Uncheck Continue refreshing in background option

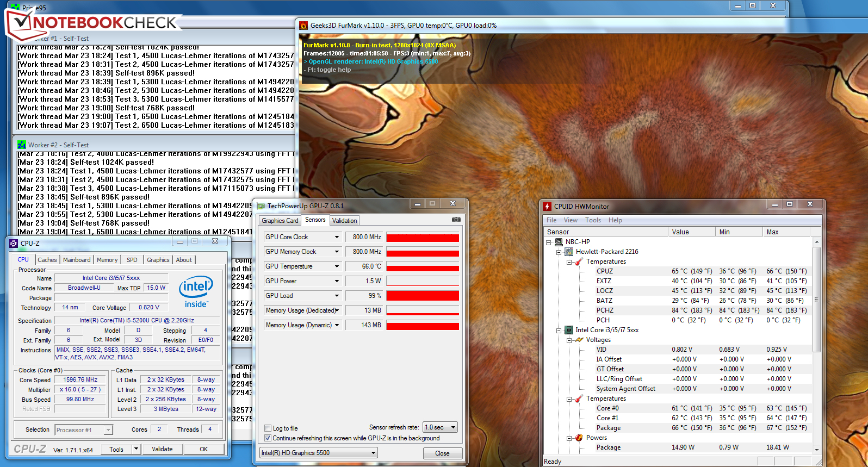click(x=268, y=438)
